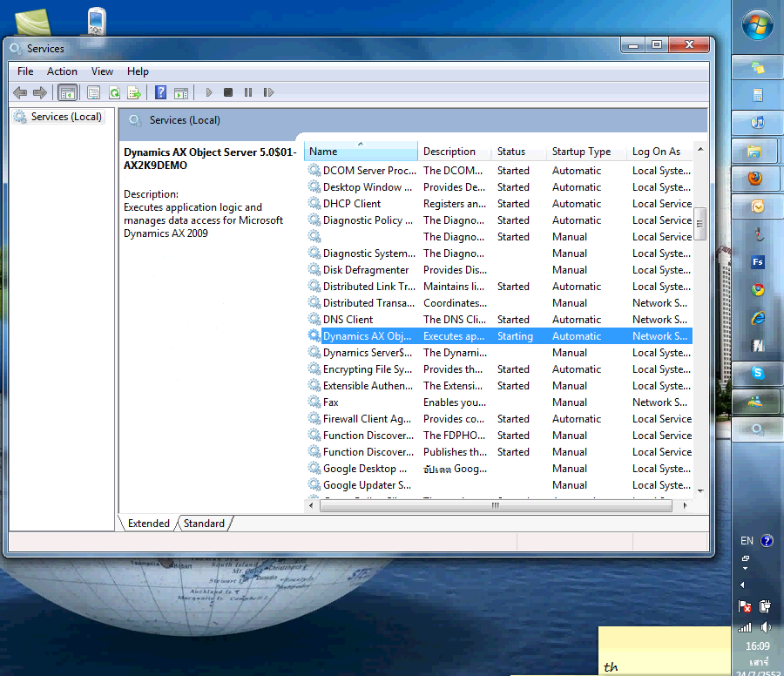
Task: Export the services list
Action: [136, 92]
